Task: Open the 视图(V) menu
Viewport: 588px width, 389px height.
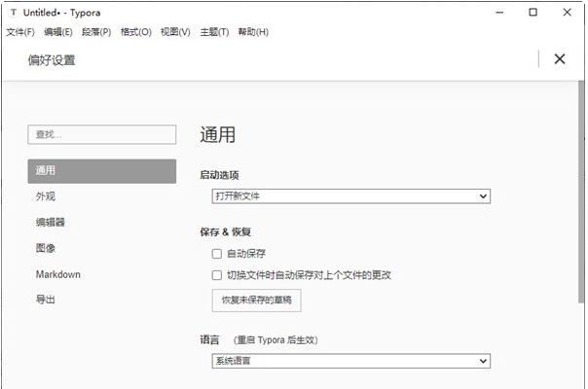Action: pos(175,32)
